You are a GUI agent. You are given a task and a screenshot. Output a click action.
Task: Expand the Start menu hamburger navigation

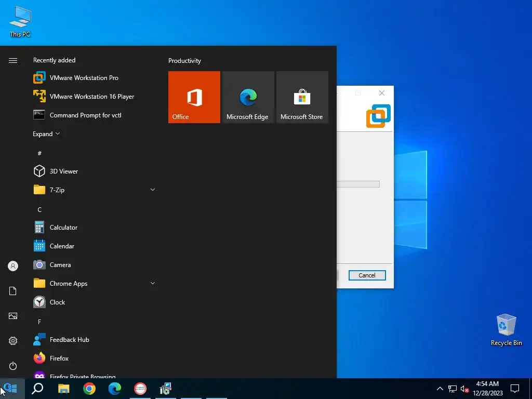coord(13,60)
